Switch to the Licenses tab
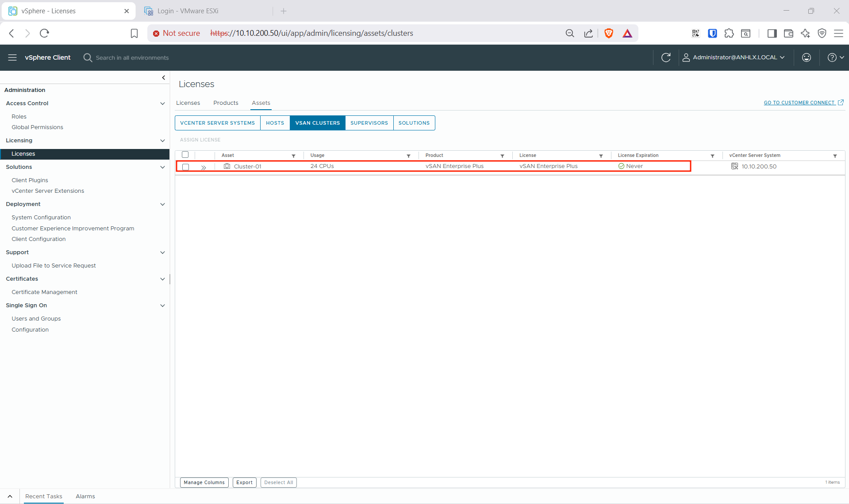The image size is (849, 504). pyautogui.click(x=188, y=103)
